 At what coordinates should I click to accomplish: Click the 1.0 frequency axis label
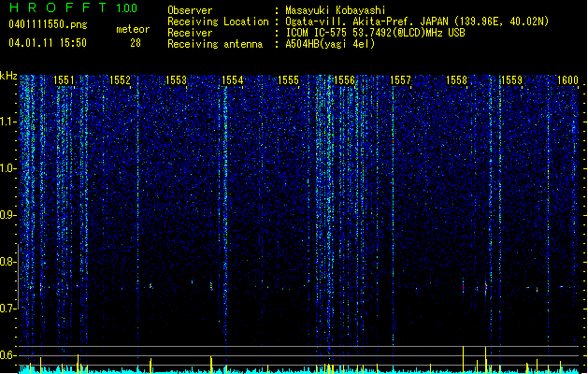pyautogui.click(x=7, y=168)
